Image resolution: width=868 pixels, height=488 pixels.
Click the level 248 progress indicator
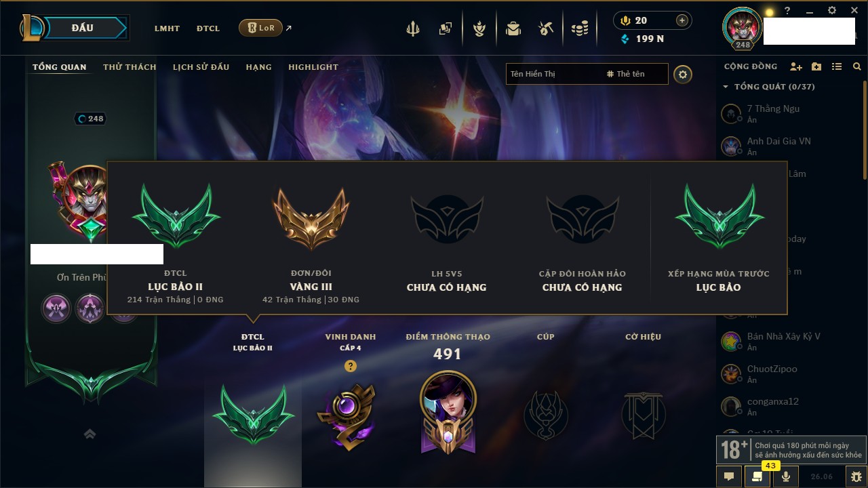tap(91, 119)
